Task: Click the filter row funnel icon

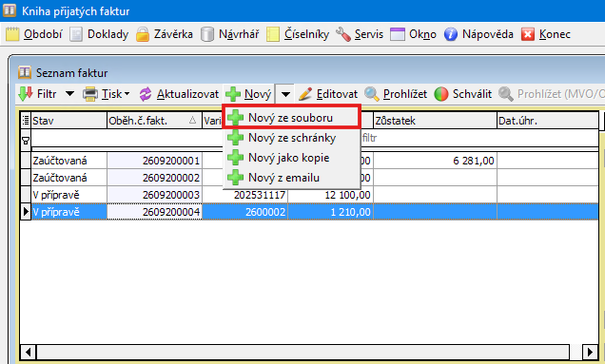Action: pos(26,141)
